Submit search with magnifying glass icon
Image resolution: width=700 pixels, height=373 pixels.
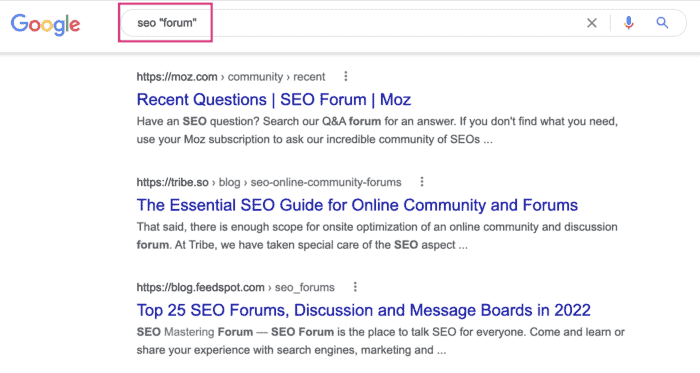pos(662,23)
